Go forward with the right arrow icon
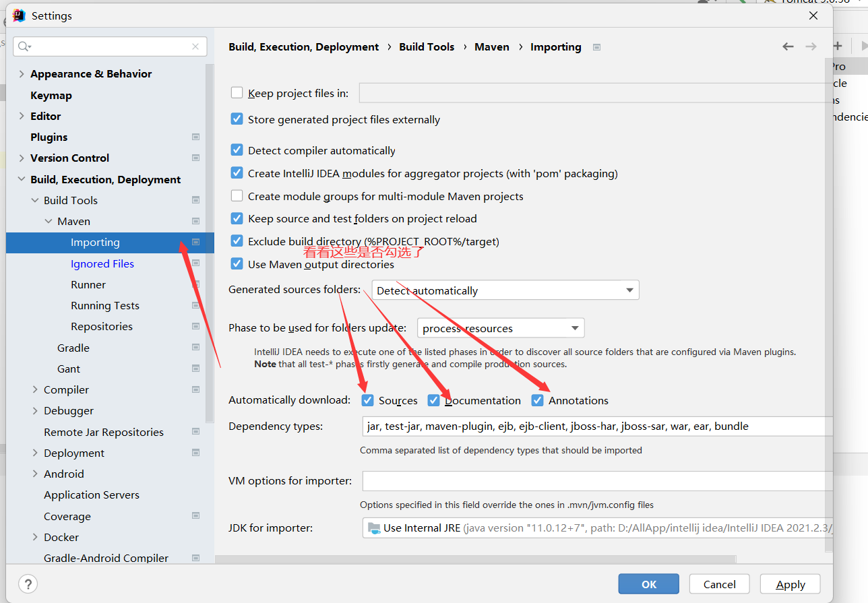Screen dimensions: 868x603 click(811, 46)
